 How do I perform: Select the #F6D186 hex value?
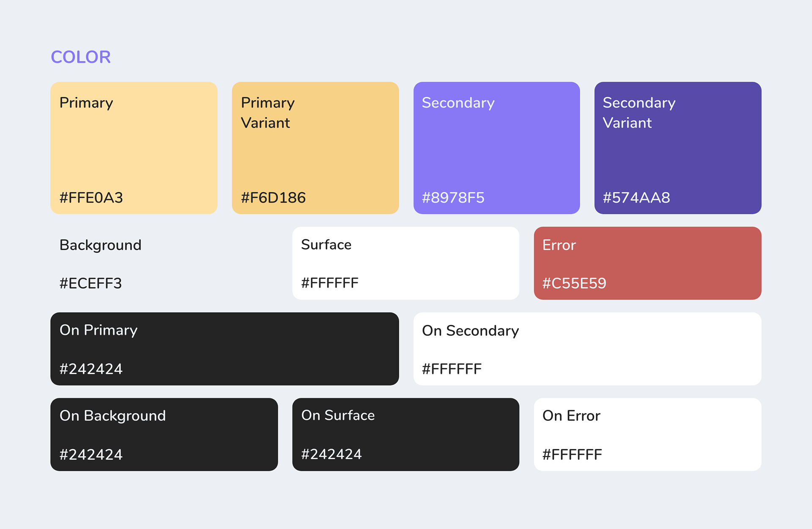273,198
